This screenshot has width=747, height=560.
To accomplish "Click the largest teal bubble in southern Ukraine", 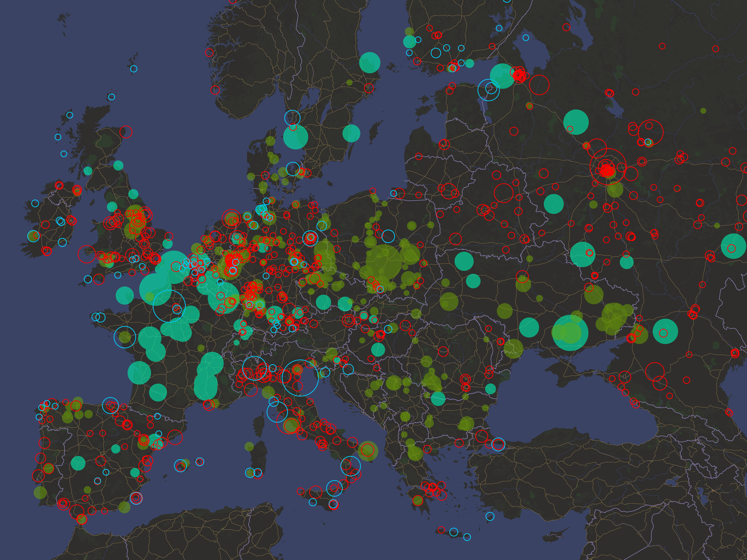I will pyautogui.click(x=570, y=333).
